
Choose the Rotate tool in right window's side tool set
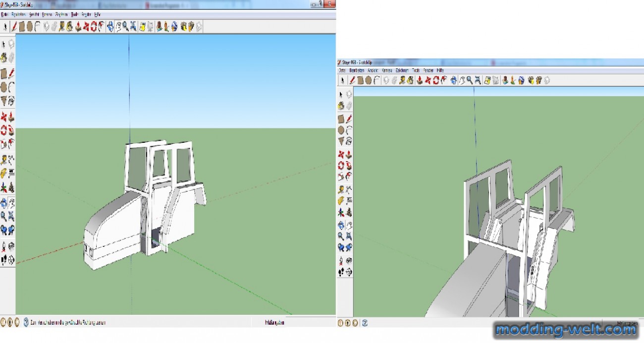341,166
